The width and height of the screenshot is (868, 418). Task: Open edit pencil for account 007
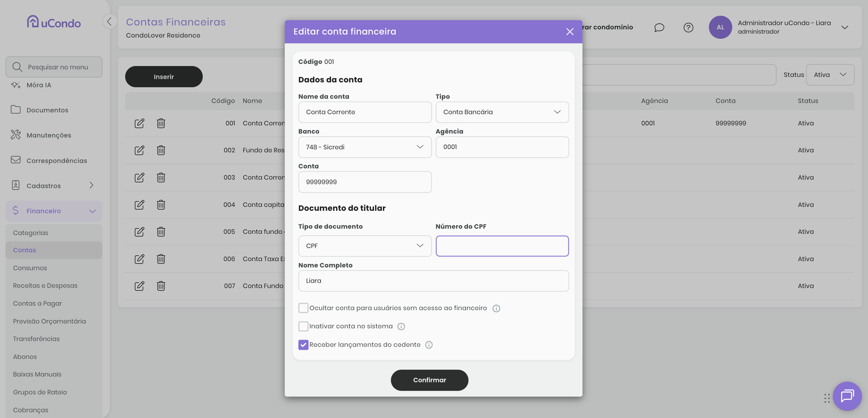pyautogui.click(x=139, y=286)
